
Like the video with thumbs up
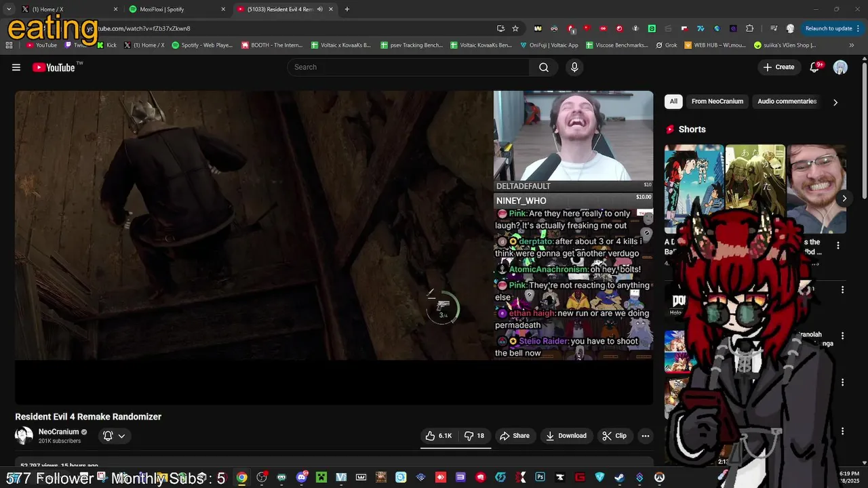438,436
